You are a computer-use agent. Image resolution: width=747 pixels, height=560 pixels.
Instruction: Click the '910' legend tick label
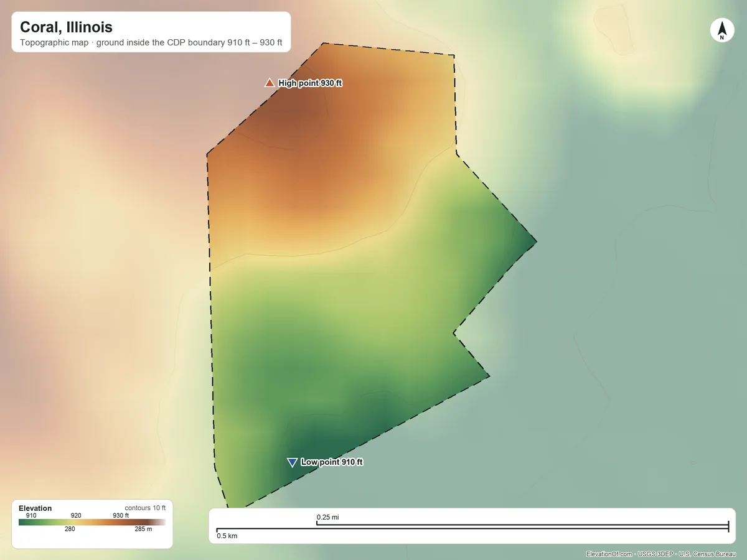(31, 515)
